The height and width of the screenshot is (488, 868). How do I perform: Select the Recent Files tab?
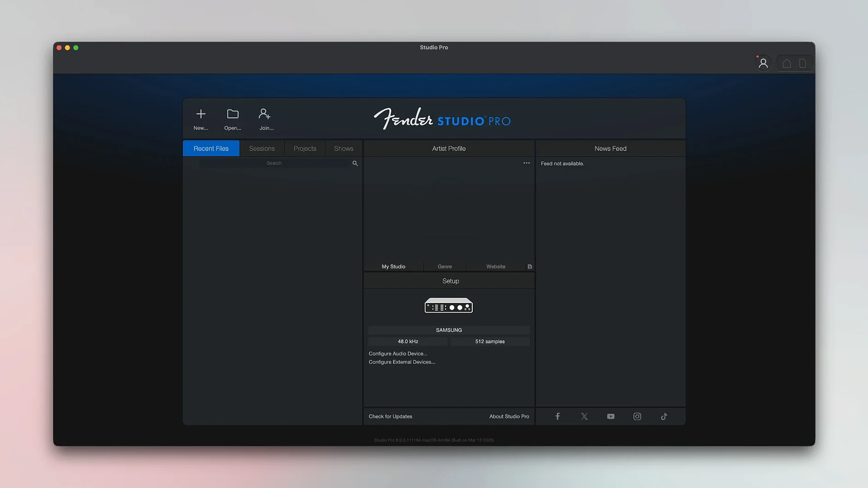[x=211, y=148]
